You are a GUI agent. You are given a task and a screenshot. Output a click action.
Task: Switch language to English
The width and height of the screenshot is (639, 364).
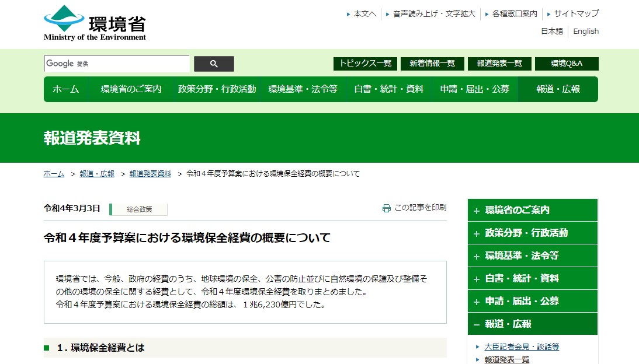[586, 32]
